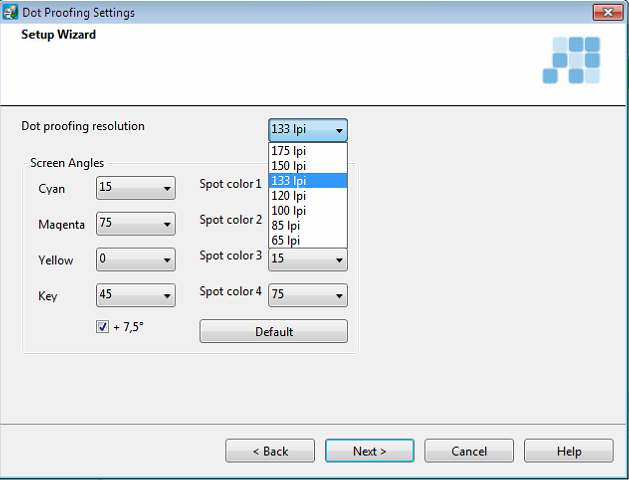Screen dimensions: 629x480
Task: Open Help for the wizard
Action: click(568, 451)
